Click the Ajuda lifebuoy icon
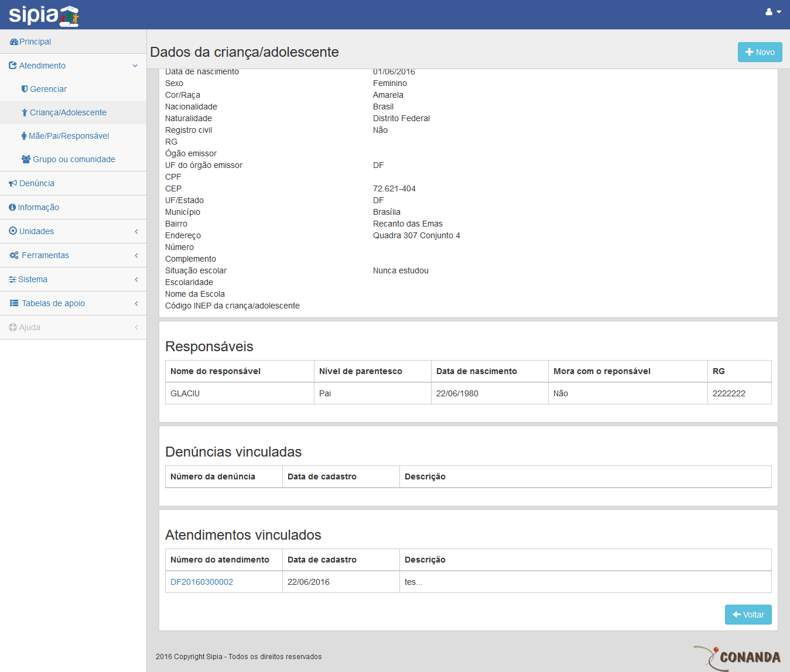790x672 pixels. pos(13,327)
